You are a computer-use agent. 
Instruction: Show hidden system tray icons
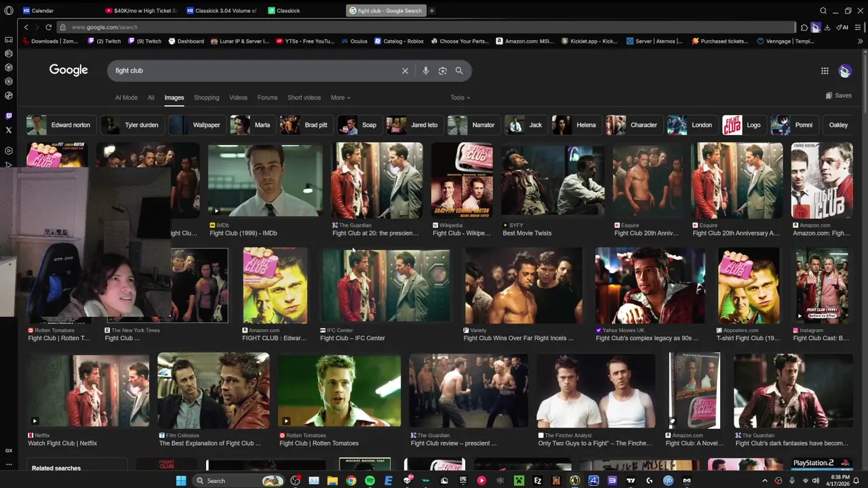coord(765,481)
